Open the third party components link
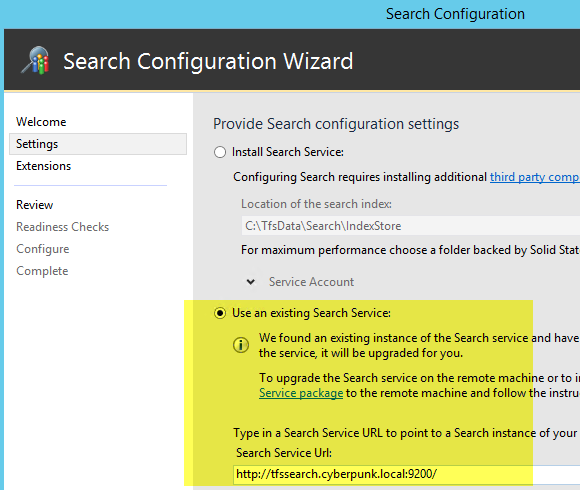 (535, 177)
